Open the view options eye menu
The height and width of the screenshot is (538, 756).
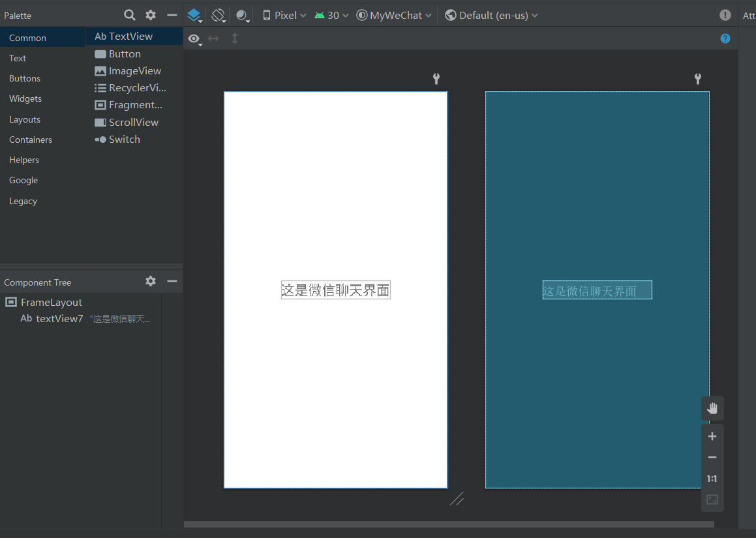point(195,39)
